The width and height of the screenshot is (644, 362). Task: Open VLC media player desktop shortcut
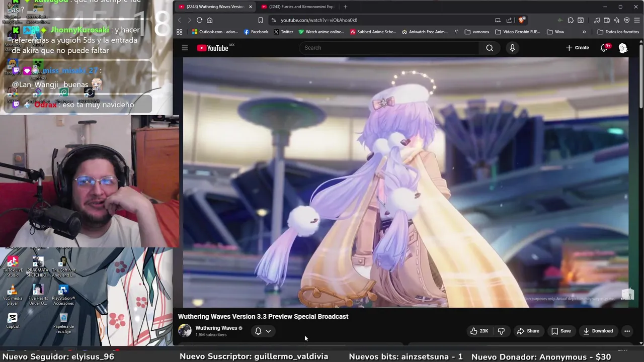(x=13, y=295)
